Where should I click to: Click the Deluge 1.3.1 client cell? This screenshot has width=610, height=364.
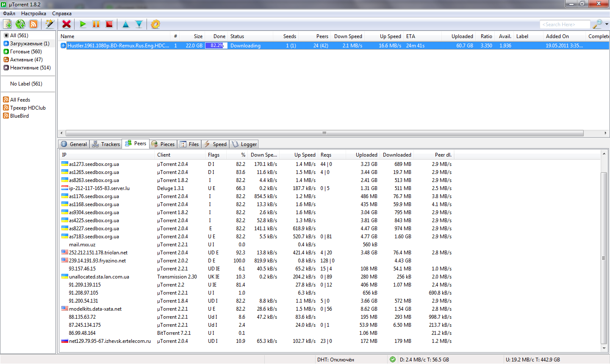point(171,188)
